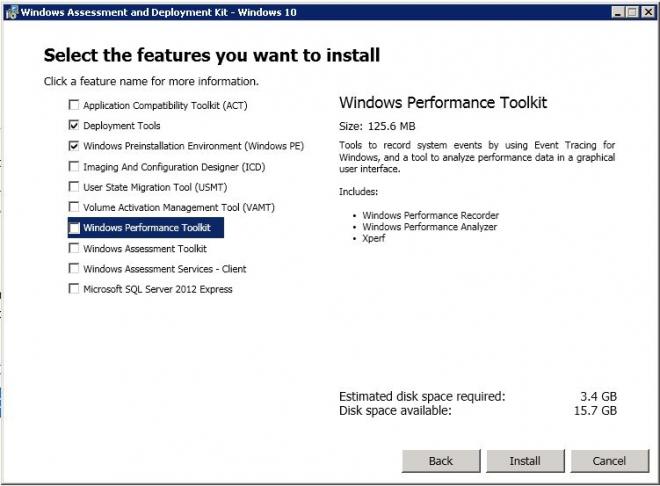Screen dimensions: 660x486
Task: Toggle the Windows Performance Toolkit checkbox
Action: [x=74, y=228]
